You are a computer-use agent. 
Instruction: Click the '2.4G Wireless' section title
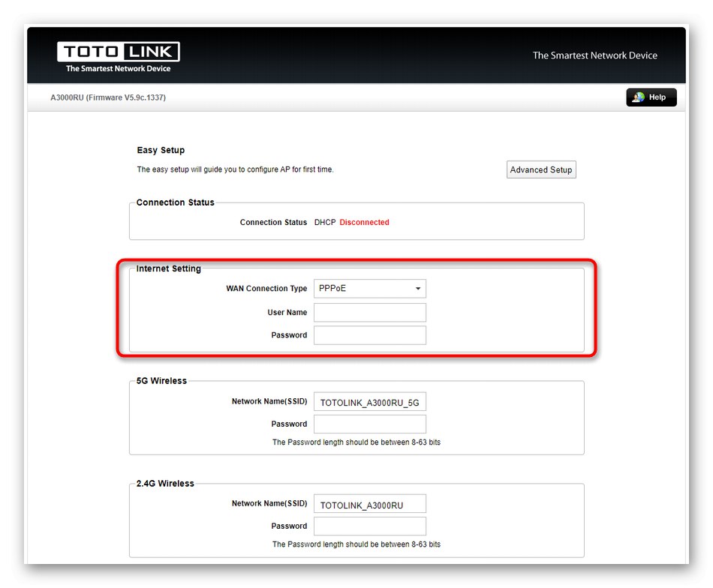pyautogui.click(x=165, y=484)
